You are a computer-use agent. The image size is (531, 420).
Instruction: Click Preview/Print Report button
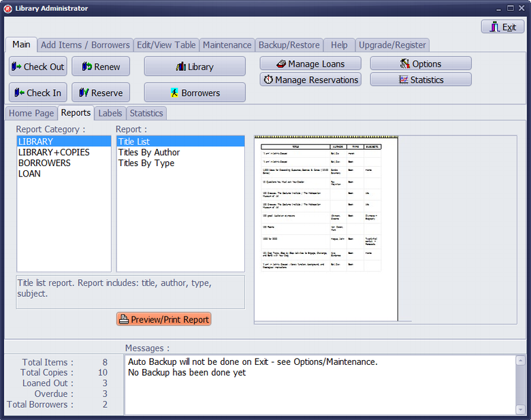coord(163,319)
